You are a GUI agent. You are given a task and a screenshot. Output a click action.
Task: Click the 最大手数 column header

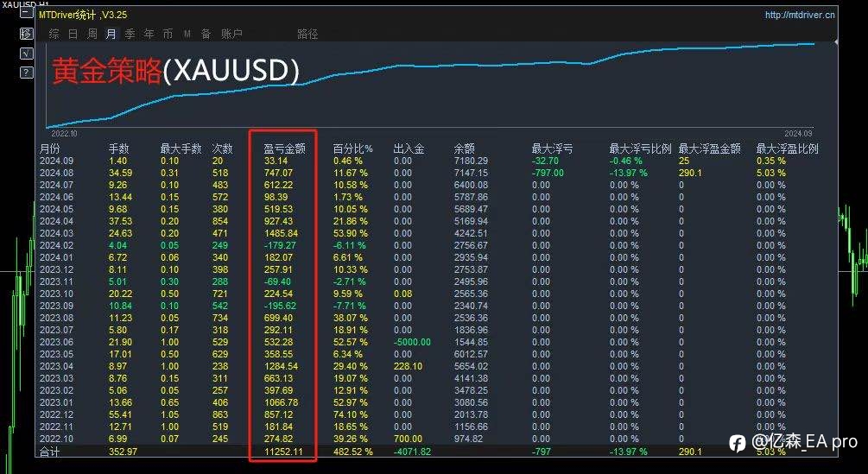tap(181, 149)
